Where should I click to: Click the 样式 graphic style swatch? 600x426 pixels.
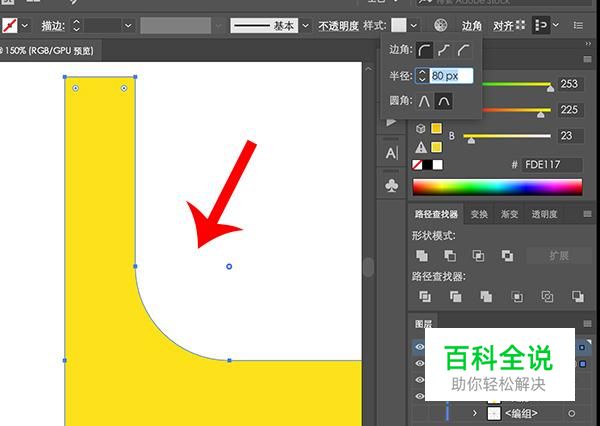398,26
